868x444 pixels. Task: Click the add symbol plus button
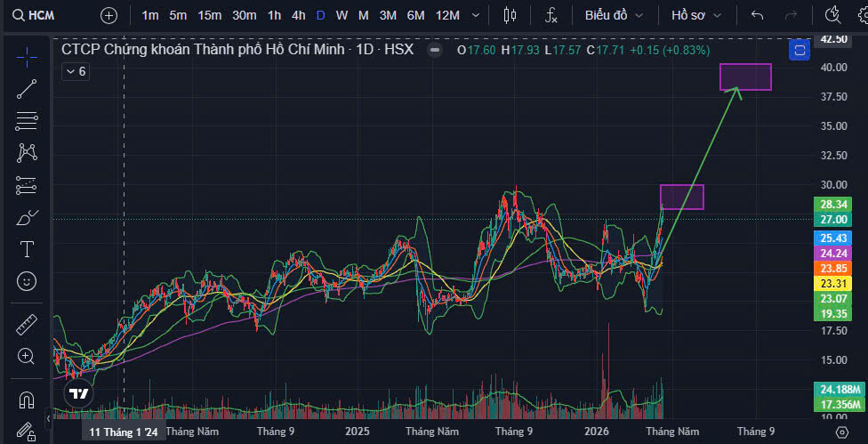108,15
